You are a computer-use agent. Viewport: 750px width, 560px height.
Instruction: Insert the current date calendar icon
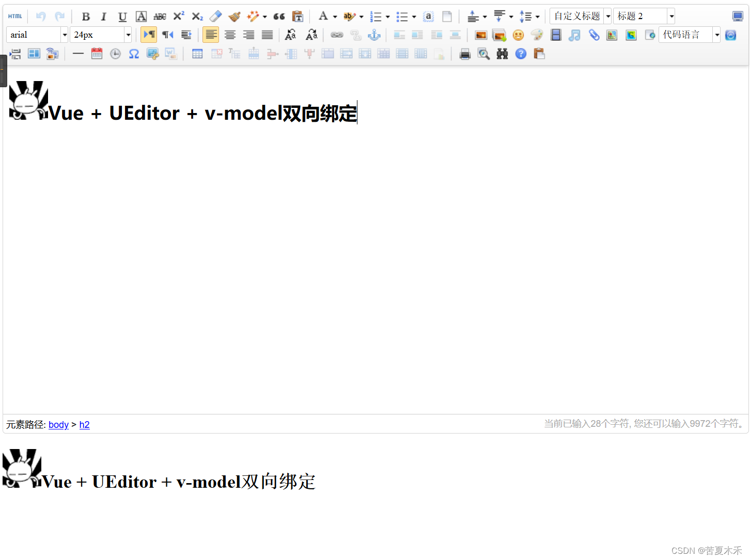97,54
